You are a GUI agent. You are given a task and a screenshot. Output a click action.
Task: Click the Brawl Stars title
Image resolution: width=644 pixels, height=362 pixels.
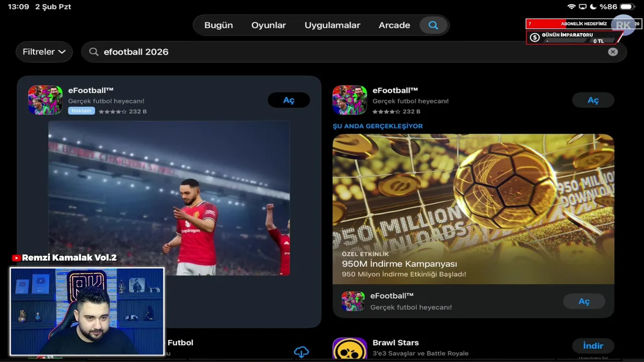click(395, 342)
